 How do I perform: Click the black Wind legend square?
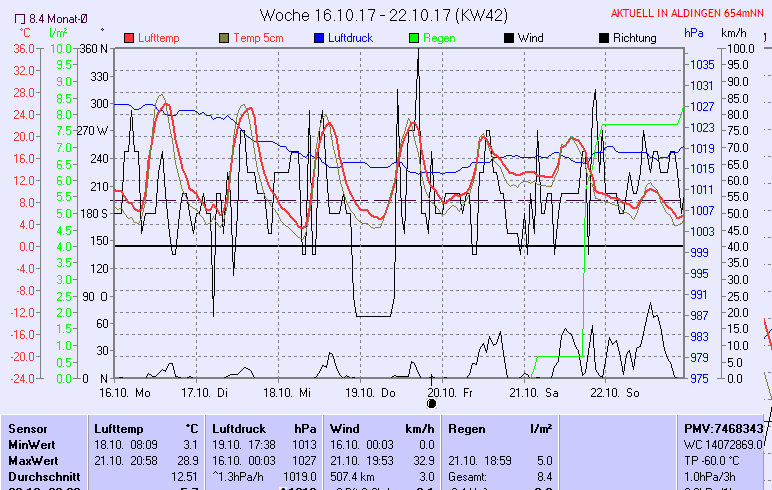coord(508,38)
